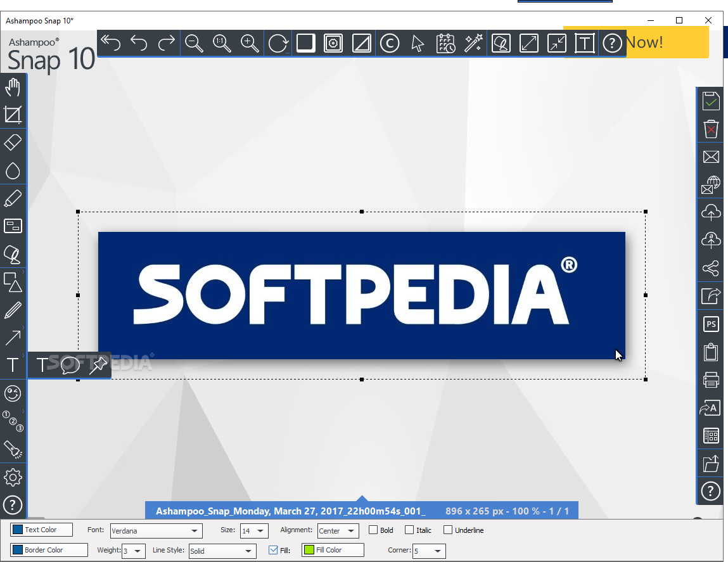Select the smiley sticker tool
728x562 pixels.
[13, 394]
